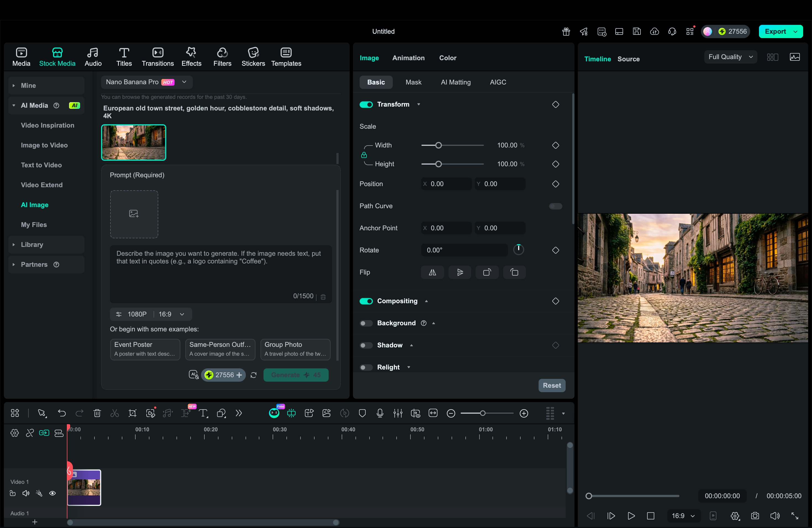Open the Full Quality preview dropdown
The width and height of the screenshot is (812, 528).
coord(730,57)
